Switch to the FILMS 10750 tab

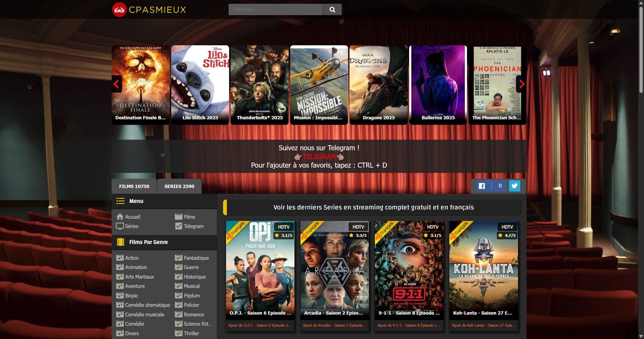pos(134,186)
